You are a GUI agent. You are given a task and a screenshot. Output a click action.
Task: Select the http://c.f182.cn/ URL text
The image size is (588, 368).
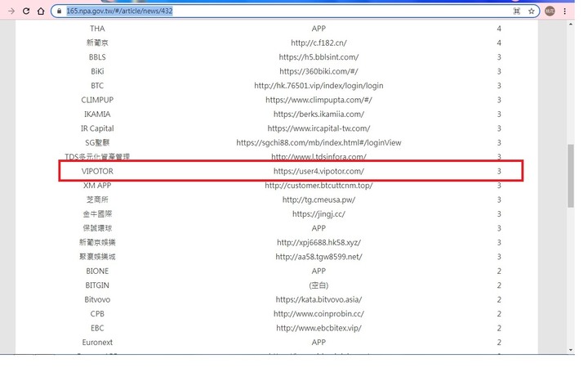click(x=318, y=43)
